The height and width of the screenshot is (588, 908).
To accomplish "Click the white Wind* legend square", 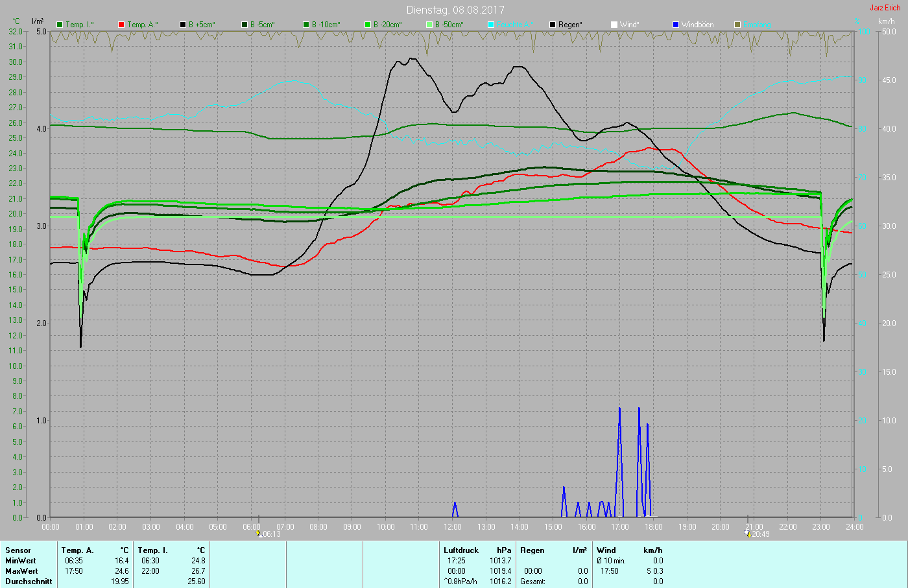I will click(614, 25).
